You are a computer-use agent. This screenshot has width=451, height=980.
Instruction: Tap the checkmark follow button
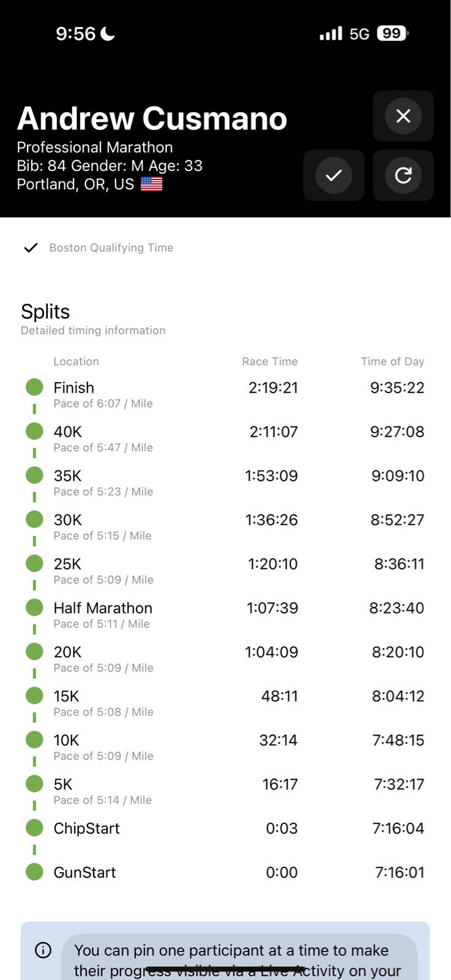pos(334,176)
